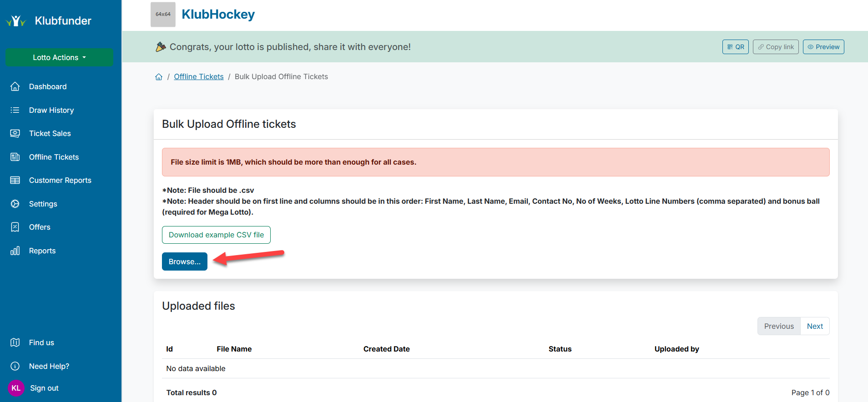Open Offline Tickets in the sidebar

point(54,157)
